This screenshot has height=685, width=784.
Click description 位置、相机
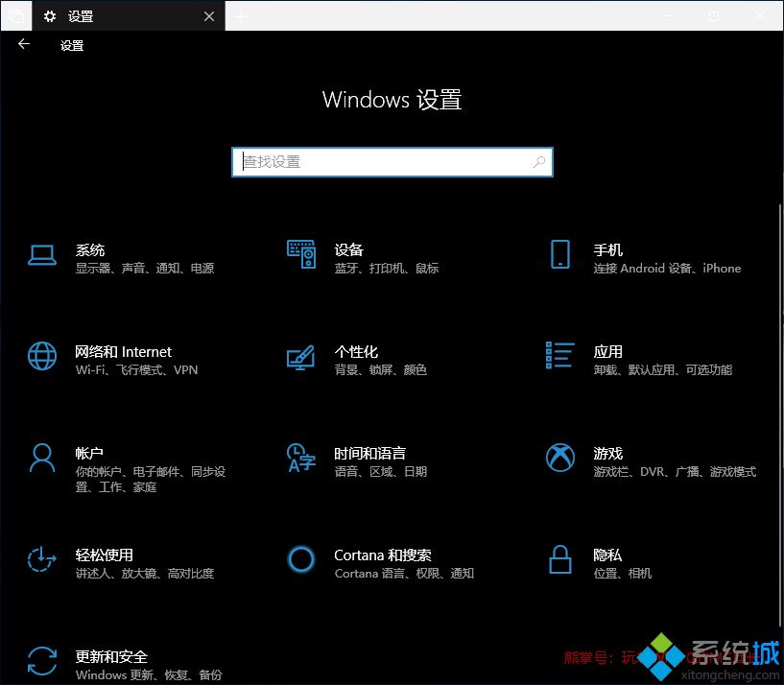623,573
